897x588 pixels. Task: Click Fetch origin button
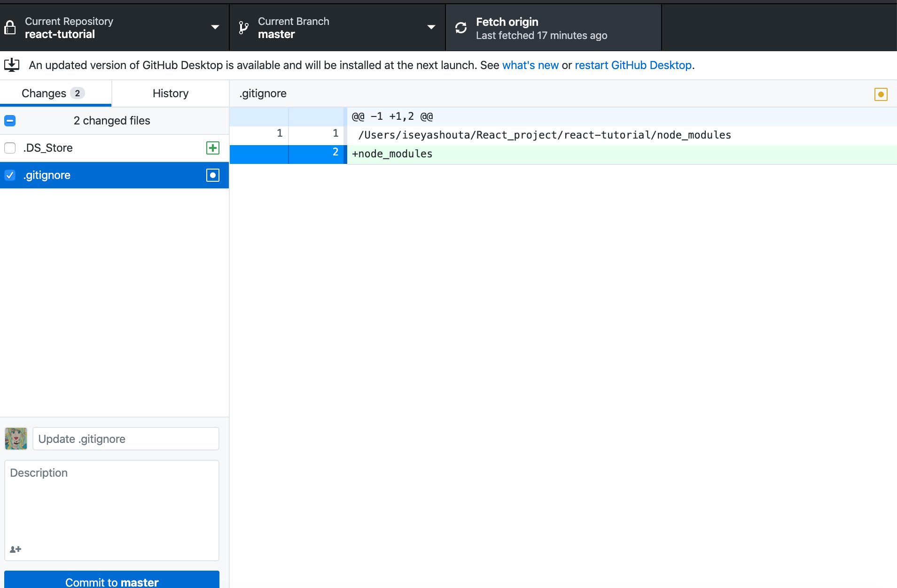tap(554, 28)
